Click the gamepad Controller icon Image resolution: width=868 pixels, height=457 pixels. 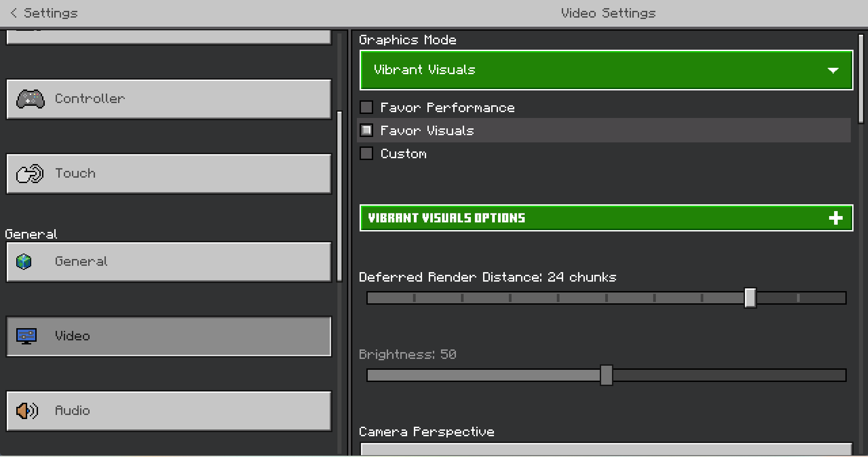click(x=30, y=99)
